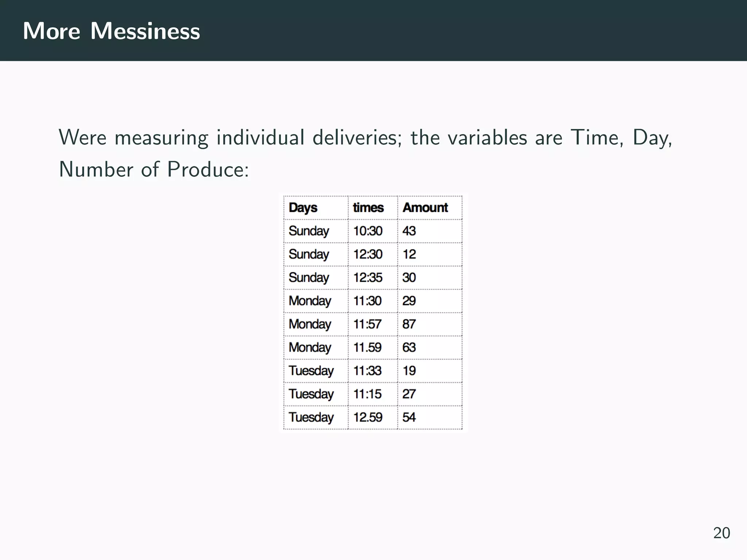Click the time cell '12.59'
This screenshot has height=560, width=747.
[x=373, y=418]
